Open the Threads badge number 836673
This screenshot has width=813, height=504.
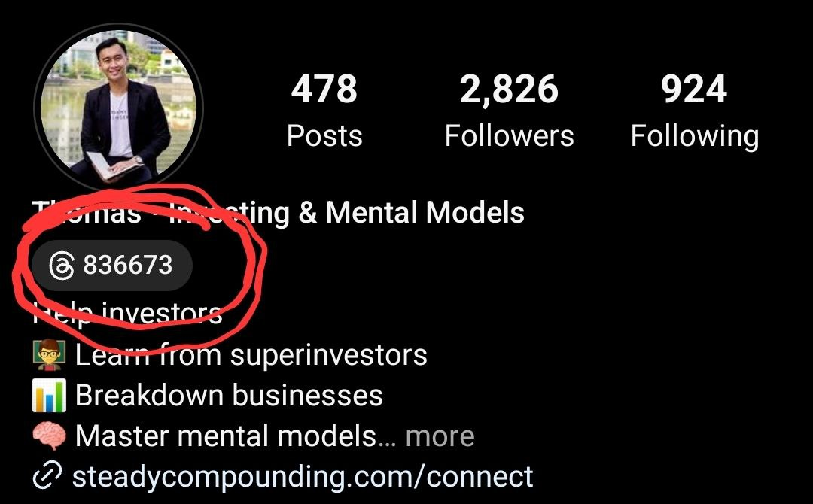click(112, 266)
